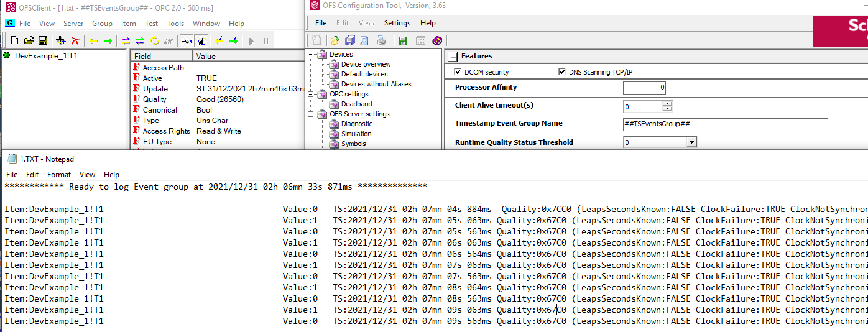Image resolution: width=868 pixels, height=332 pixels.
Task: Click the yellow left arrow read icon
Action: click(x=93, y=40)
